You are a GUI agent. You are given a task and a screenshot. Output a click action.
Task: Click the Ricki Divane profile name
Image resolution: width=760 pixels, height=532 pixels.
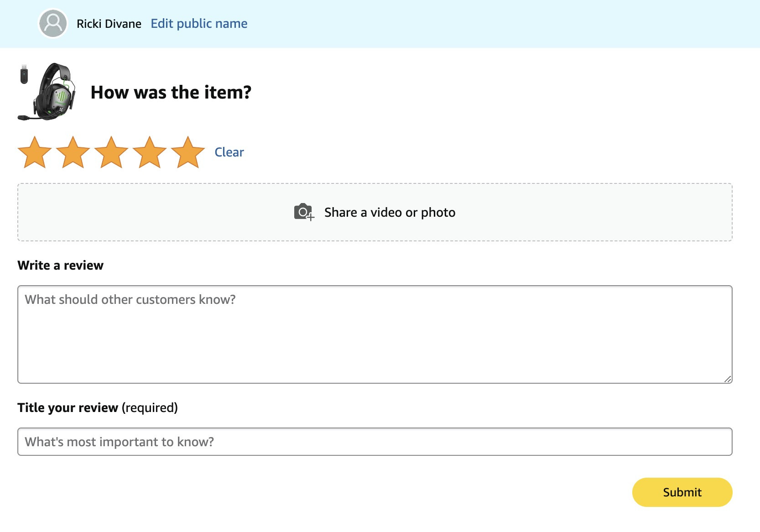pyautogui.click(x=109, y=24)
